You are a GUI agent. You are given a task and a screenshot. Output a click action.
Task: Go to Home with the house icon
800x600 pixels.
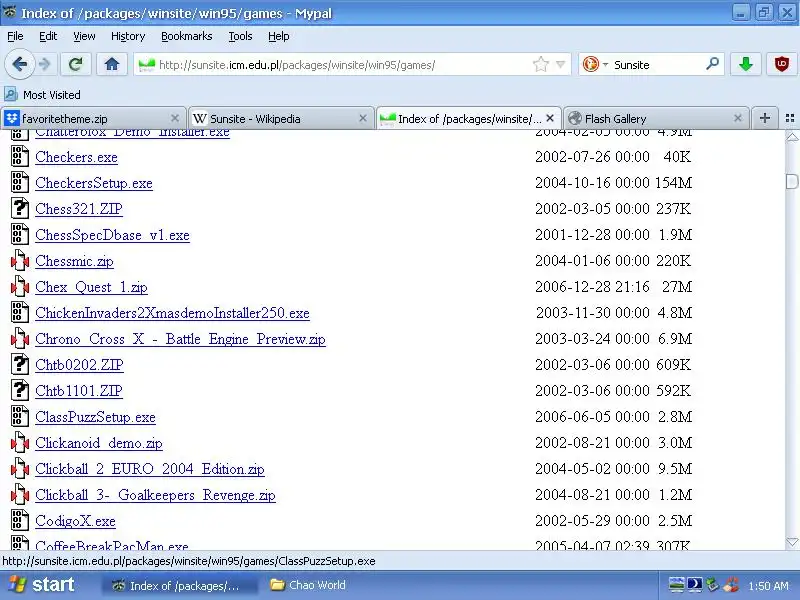tap(112, 64)
